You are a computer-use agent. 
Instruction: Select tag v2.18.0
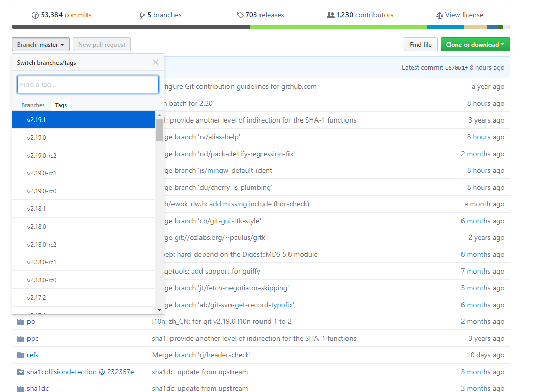(x=83, y=227)
